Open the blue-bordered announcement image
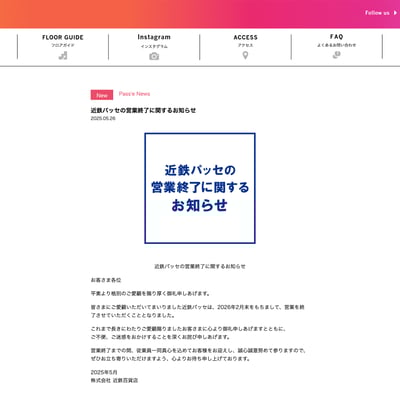The height and width of the screenshot is (400, 400). click(x=200, y=188)
